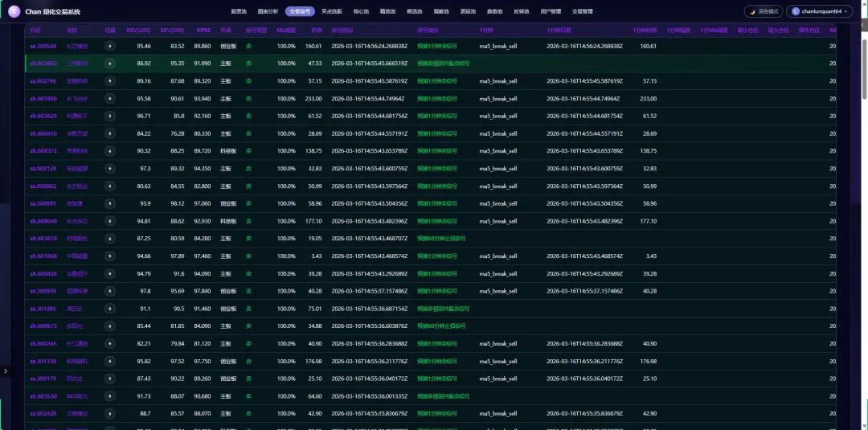Click the filter icon in row sh.601868
868x430 pixels.
click(x=109, y=256)
